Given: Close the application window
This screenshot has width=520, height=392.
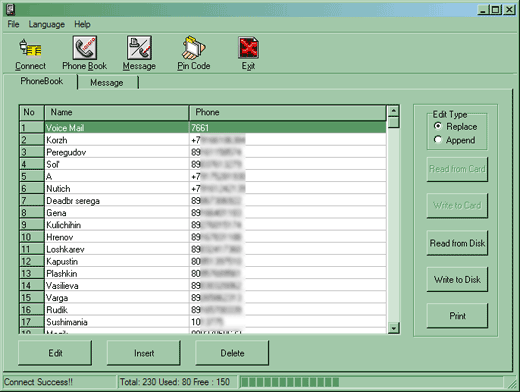Looking at the screenshot, I should click(x=509, y=10).
